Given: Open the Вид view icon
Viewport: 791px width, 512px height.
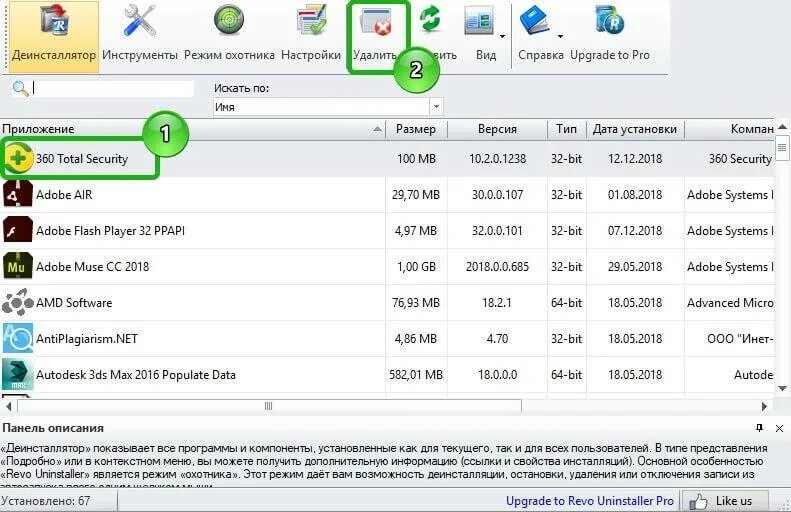Looking at the screenshot, I should 479,23.
